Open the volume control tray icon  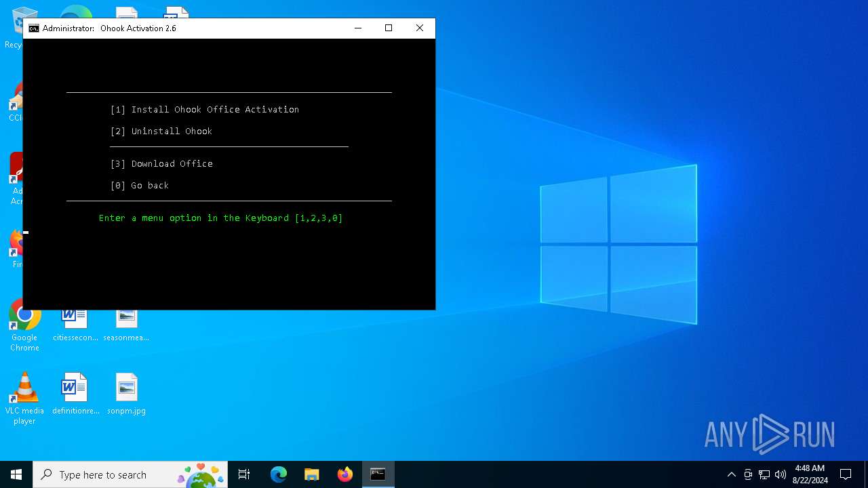click(x=781, y=474)
